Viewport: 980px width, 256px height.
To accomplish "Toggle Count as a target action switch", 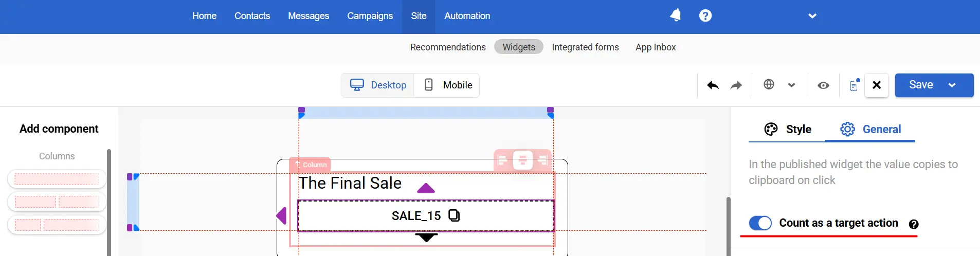I will (x=760, y=223).
